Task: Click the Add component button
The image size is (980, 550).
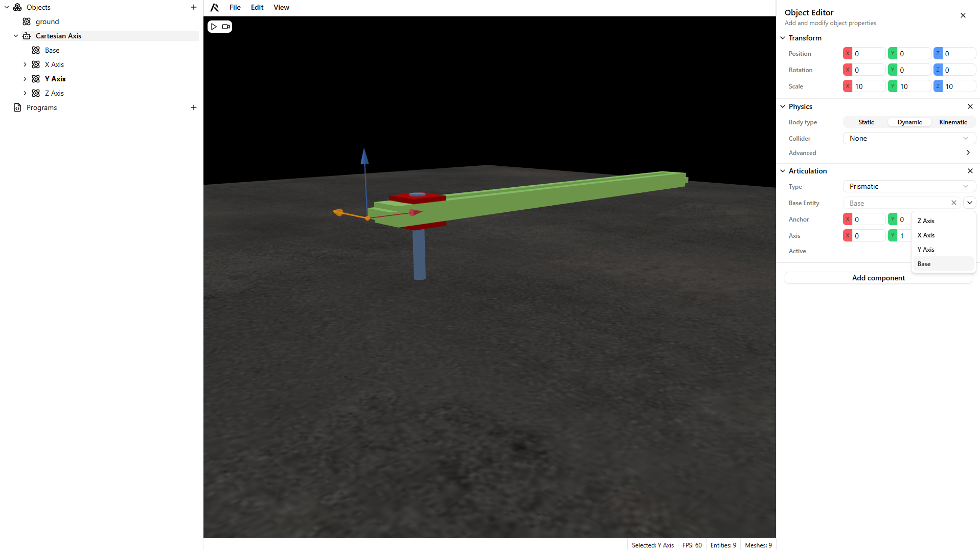Action: pyautogui.click(x=878, y=278)
